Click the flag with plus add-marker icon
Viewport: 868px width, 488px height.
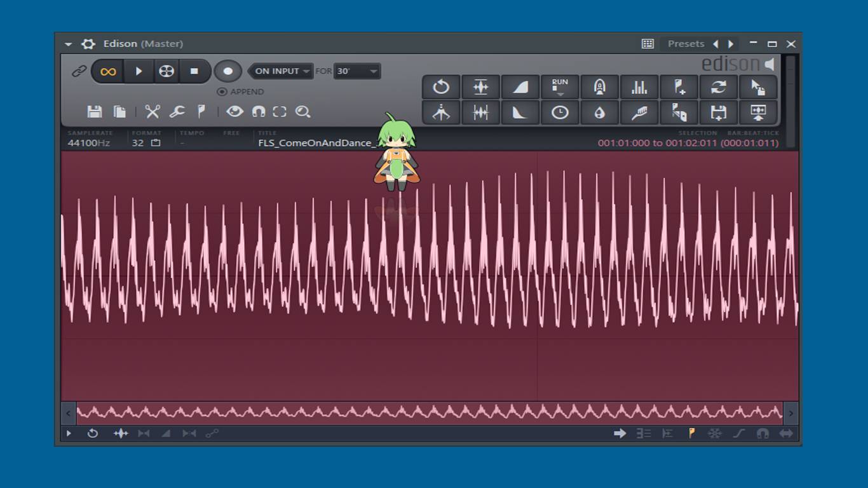coord(679,87)
